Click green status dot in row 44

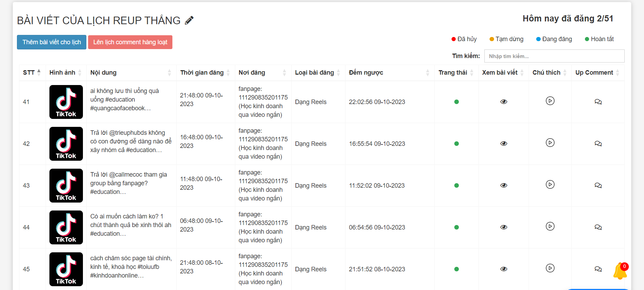click(x=456, y=227)
